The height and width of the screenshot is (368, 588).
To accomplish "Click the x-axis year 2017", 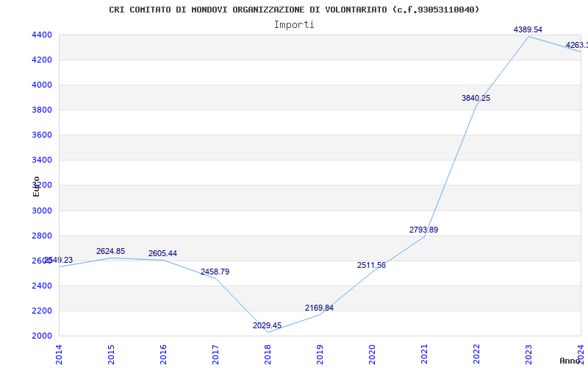I will point(215,355).
